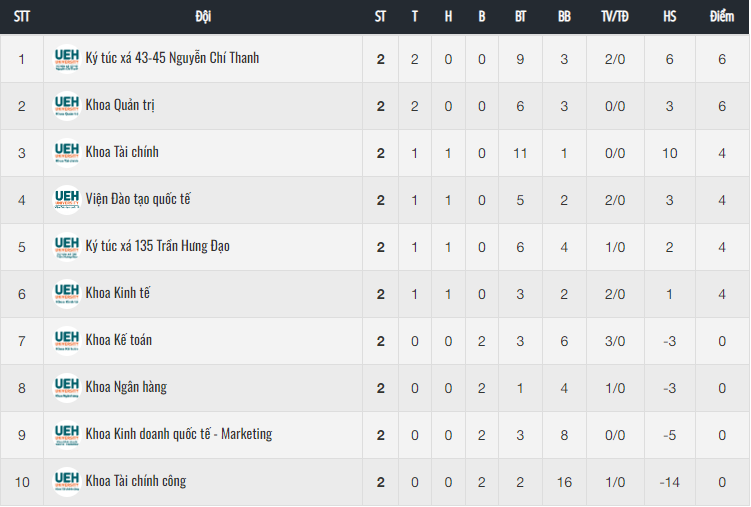751x507 pixels.
Task: Open the Viện Đào tạo quốc tế team logo
Action: point(67,200)
